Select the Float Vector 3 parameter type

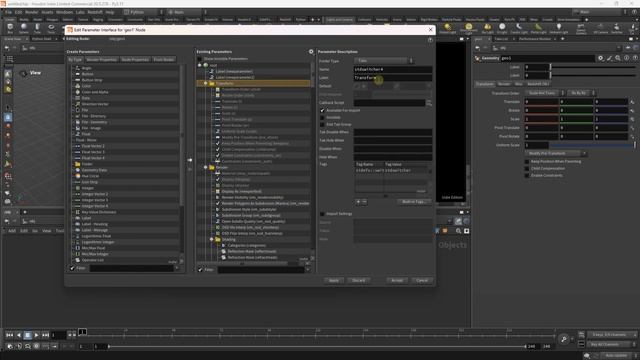[x=93, y=152]
